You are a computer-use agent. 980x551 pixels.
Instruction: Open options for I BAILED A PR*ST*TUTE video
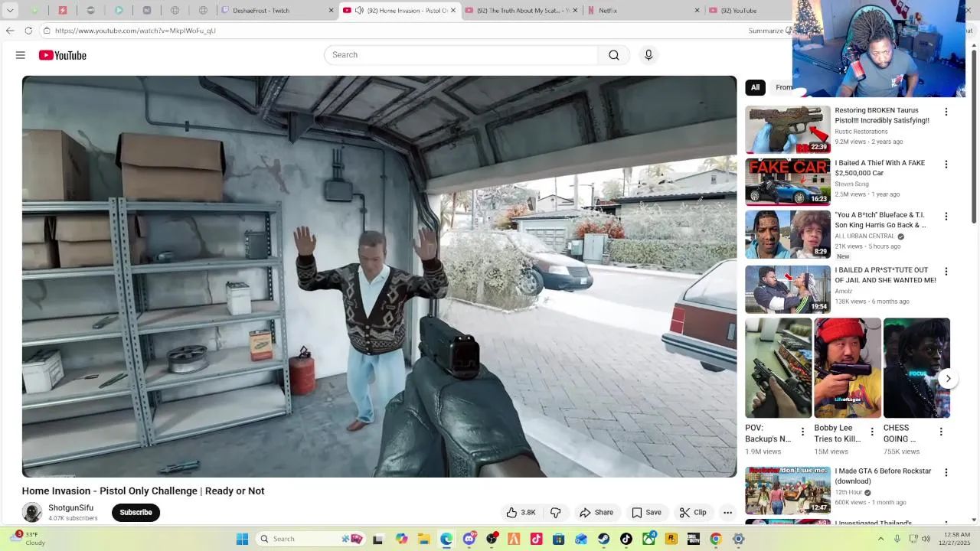(x=946, y=272)
